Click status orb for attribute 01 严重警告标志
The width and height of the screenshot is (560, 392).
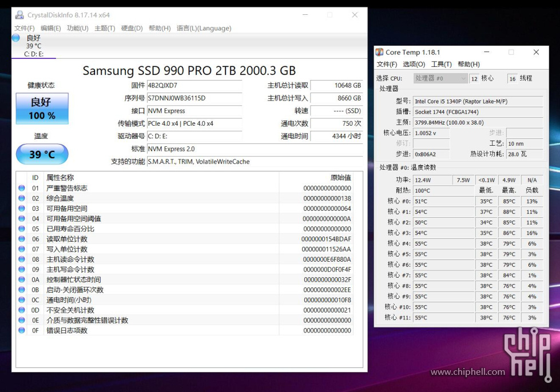(22, 188)
